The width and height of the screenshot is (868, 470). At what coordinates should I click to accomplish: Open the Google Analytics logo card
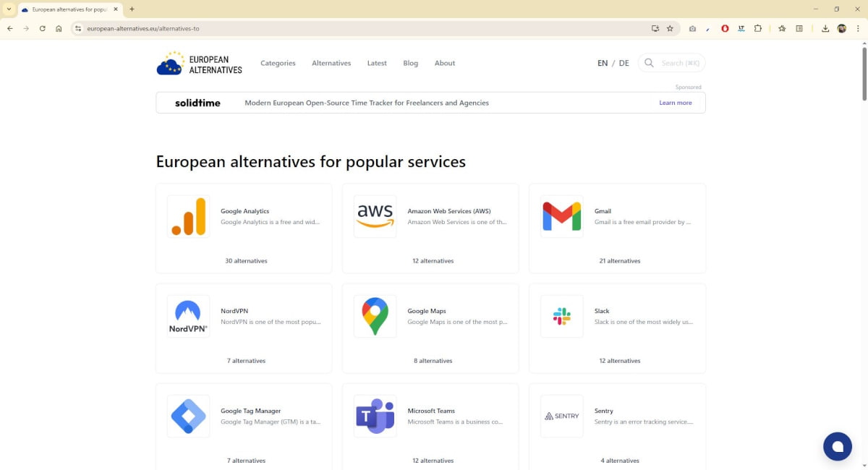[188, 216]
